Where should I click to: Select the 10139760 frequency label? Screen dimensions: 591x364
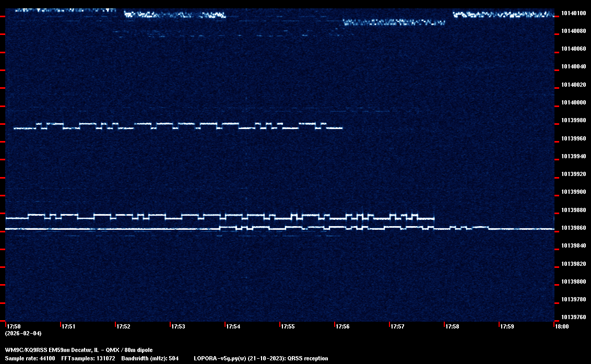(x=573, y=317)
